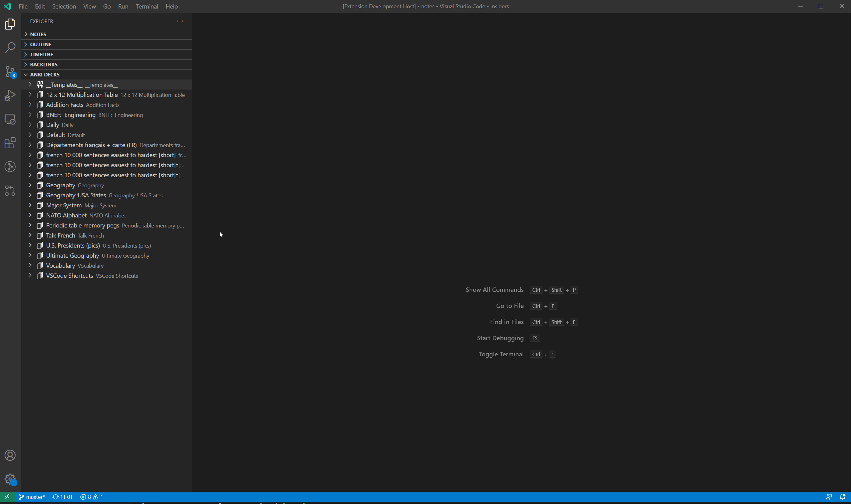Open the Manage gear icon

tap(10, 479)
